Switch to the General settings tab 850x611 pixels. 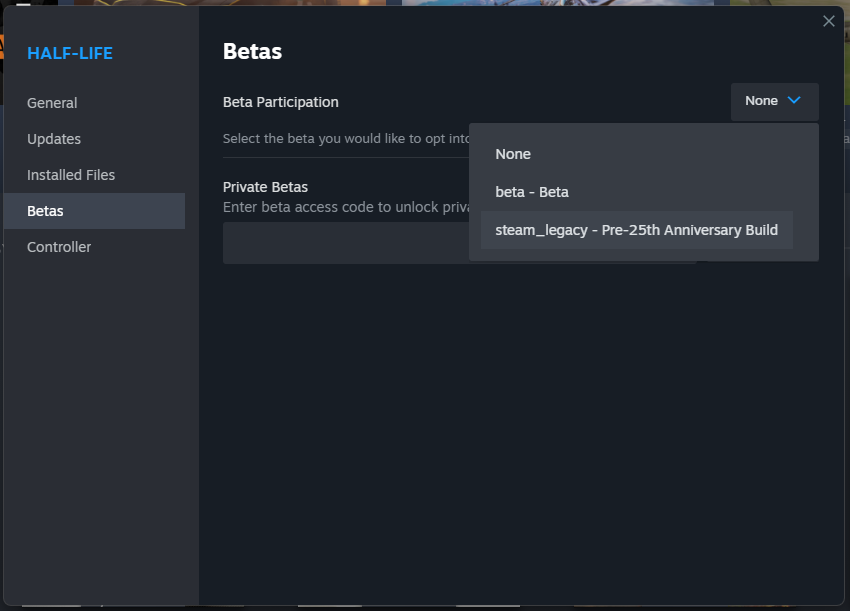[52, 103]
